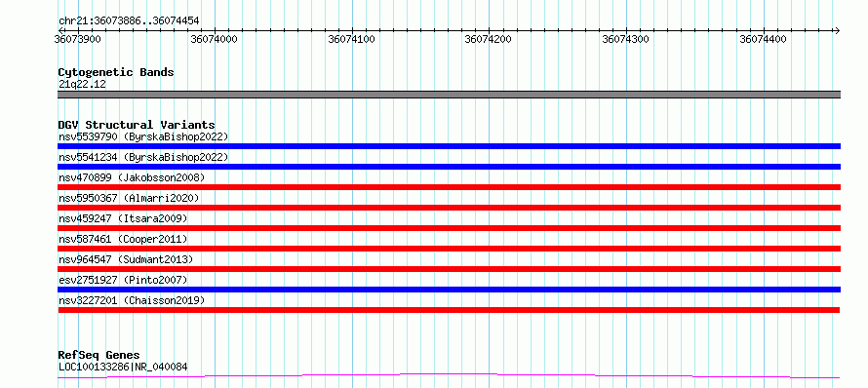This screenshot has height=388, width=868.
Task: Select the red bar for nsv3227201
Action: pyautogui.click(x=449, y=310)
